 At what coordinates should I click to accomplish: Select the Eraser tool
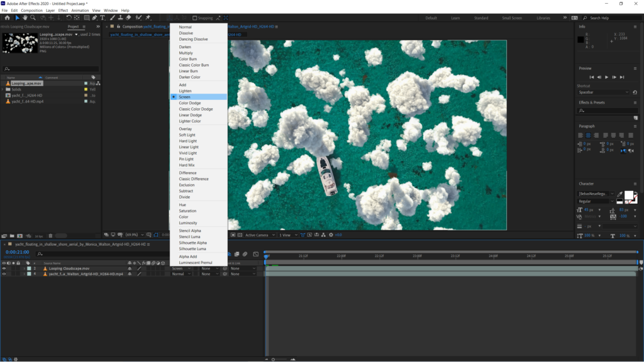[x=128, y=18]
